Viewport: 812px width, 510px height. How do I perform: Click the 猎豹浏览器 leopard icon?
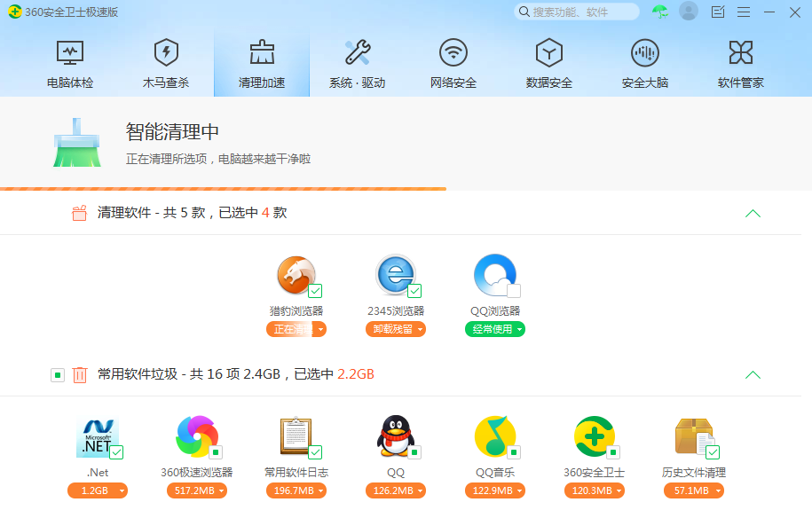[296, 275]
